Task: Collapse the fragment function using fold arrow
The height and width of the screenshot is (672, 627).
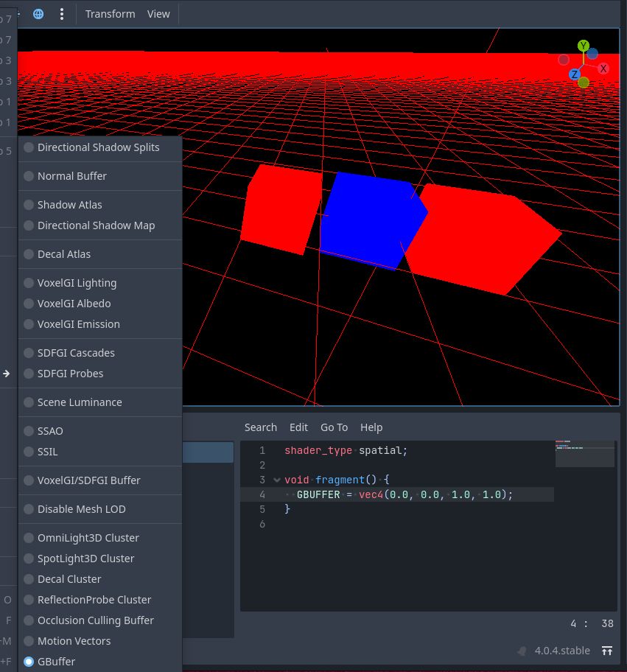Action: point(276,480)
